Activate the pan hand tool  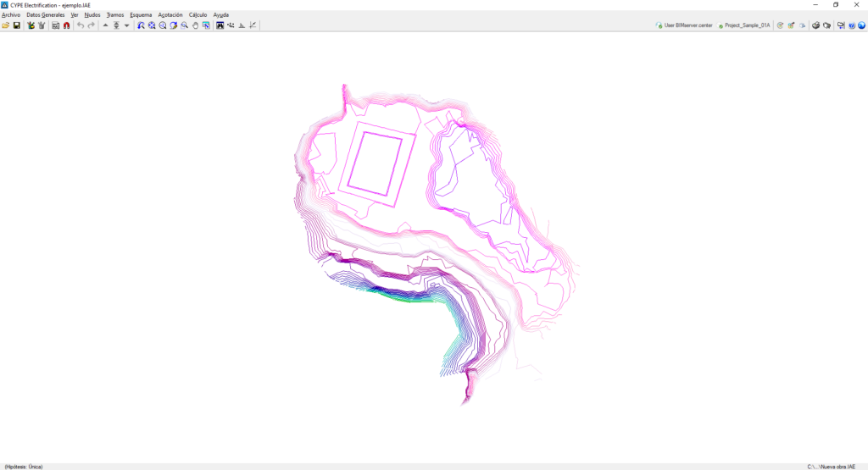point(196,25)
